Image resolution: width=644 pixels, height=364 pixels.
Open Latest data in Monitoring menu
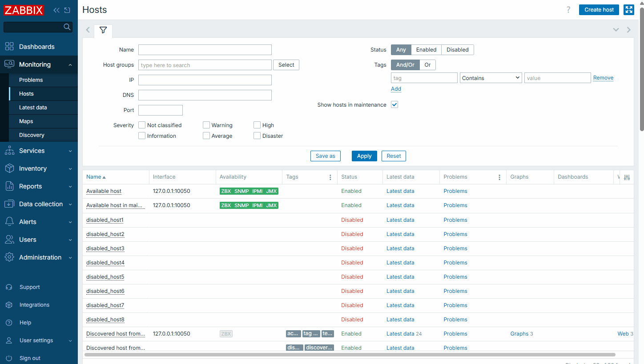click(33, 108)
